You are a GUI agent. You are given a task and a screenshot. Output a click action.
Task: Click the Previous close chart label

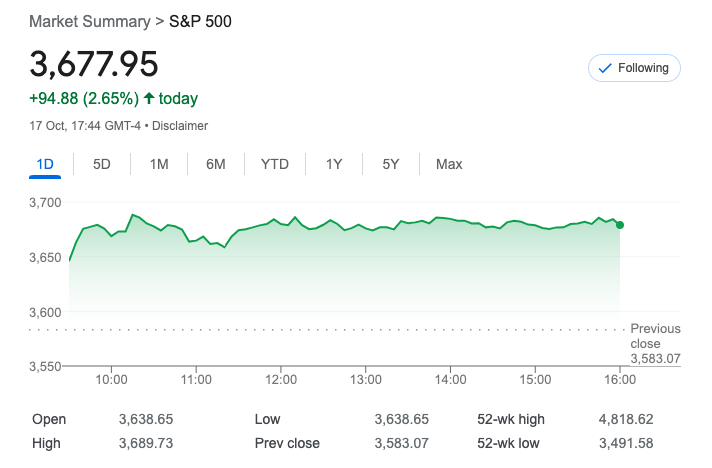[x=655, y=336]
